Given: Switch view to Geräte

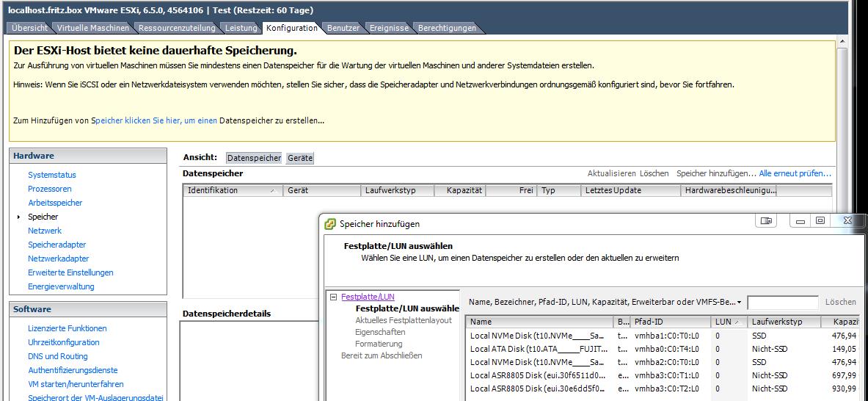Looking at the screenshot, I should tap(300, 158).
